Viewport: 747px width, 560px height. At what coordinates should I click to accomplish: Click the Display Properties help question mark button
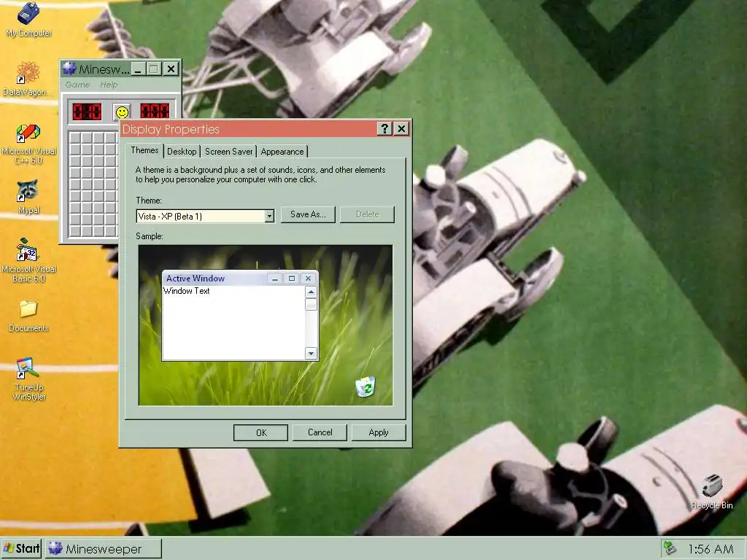(384, 128)
